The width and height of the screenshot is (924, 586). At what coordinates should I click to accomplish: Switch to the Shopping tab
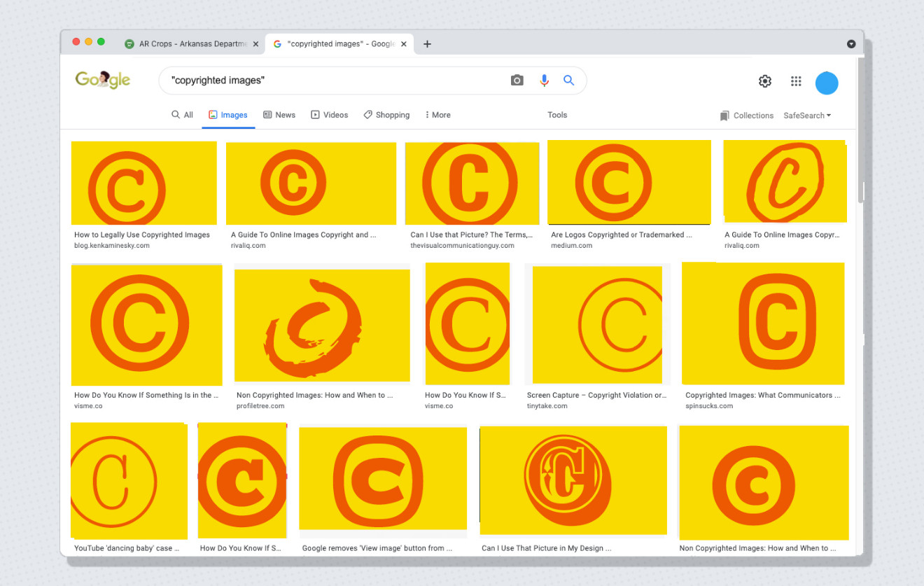pyautogui.click(x=386, y=115)
